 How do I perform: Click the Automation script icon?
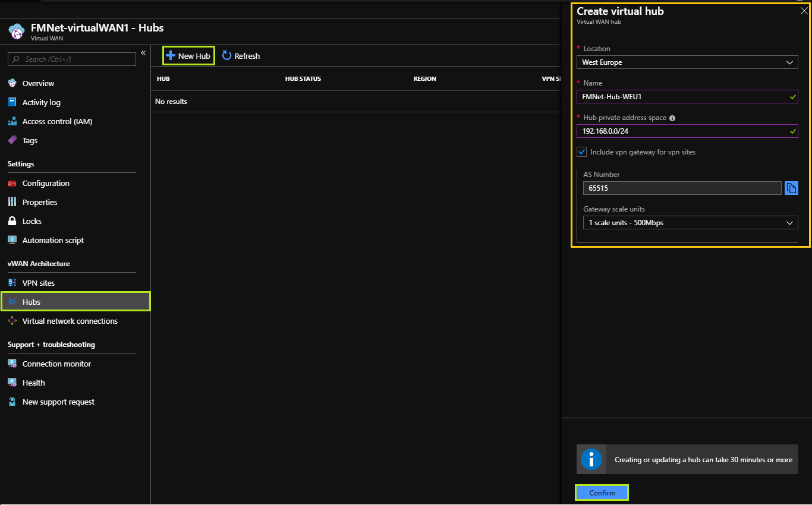(x=12, y=240)
